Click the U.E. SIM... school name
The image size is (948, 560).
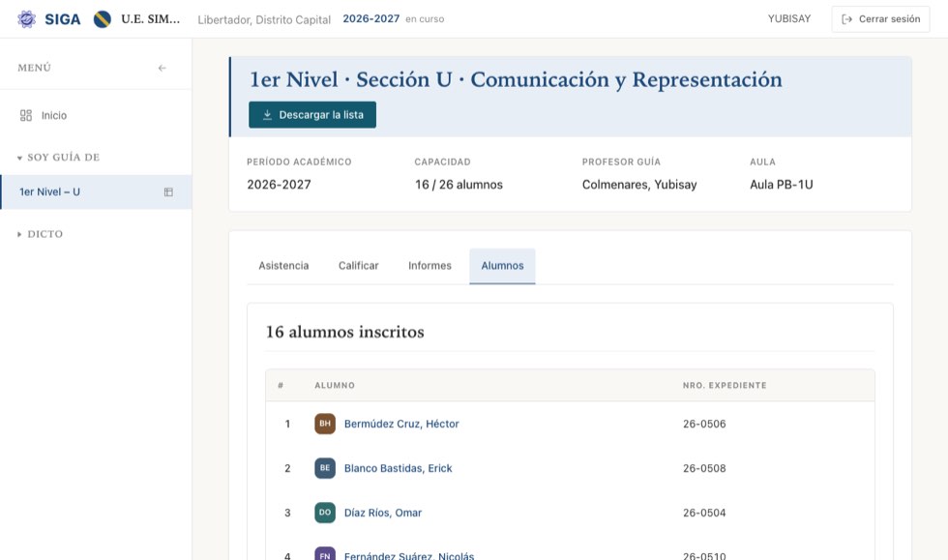(x=151, y=18)
